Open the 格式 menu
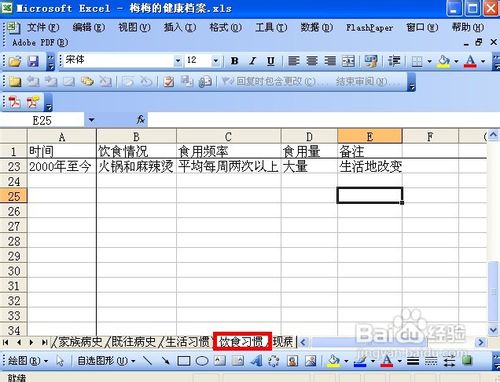Image resolution: width=500 pixels, height=382 pixels. coord(226,27)
